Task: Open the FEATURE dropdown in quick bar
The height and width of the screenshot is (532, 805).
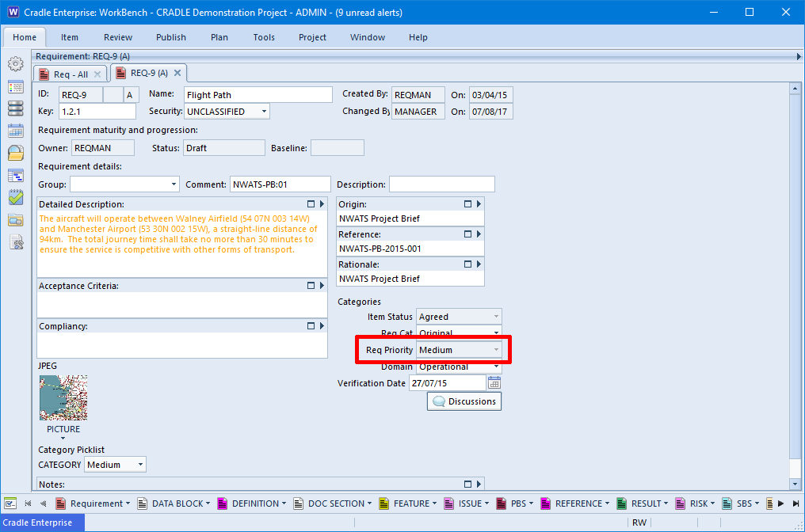Action: pyautogui.click(x=434, y=503)
